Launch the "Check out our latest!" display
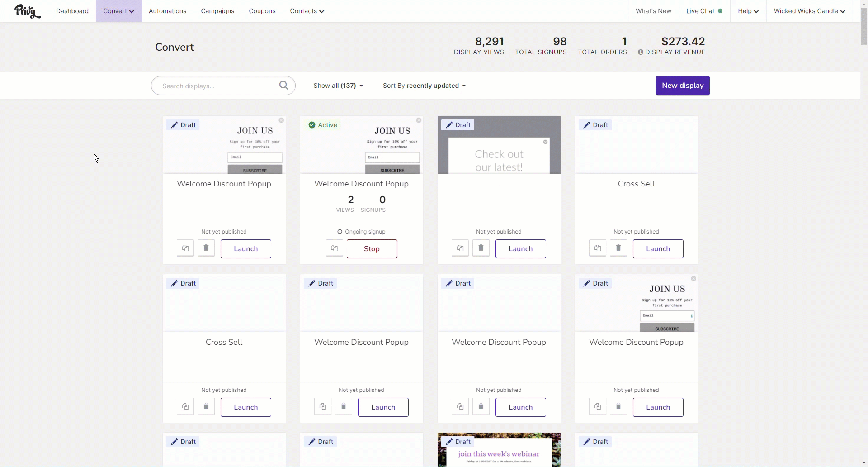The image size is (868, 467). coord(521,249)
